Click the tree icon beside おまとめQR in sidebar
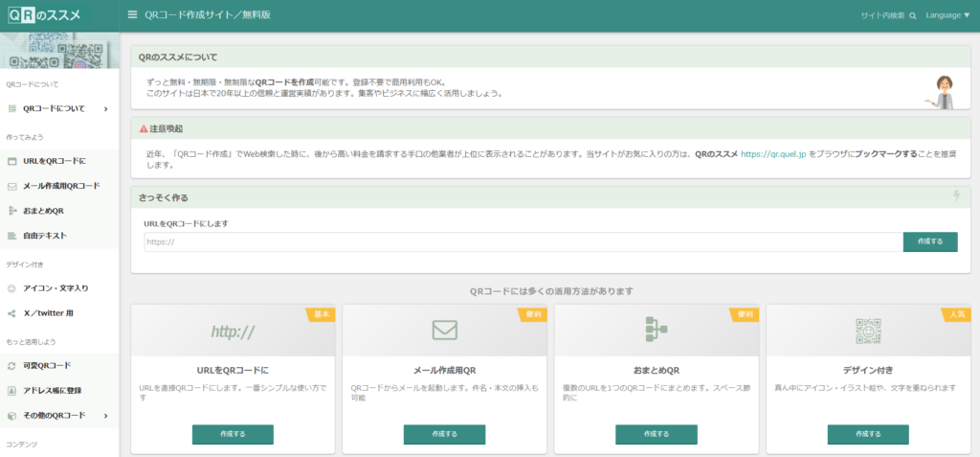The width and height of the screenshot is (980, 457). (11, 211)
